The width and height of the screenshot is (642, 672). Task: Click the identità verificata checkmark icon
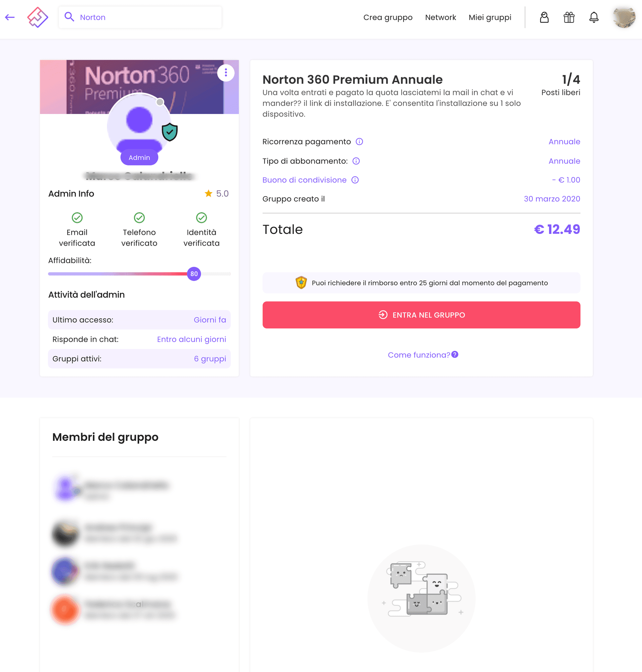point(201,218)
